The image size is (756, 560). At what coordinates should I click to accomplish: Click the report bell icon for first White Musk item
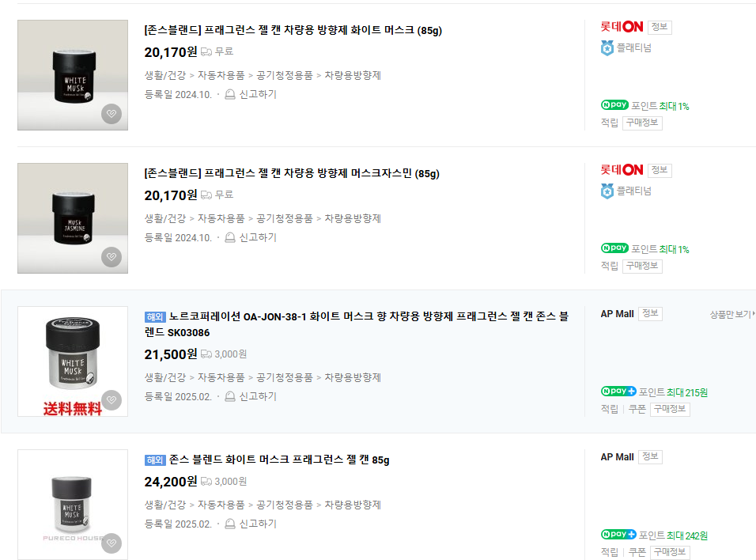[x=230, y=94]
